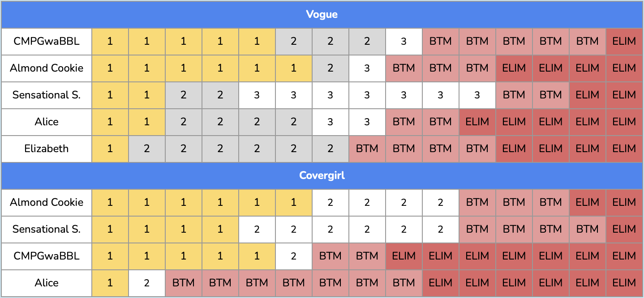Click the 2 cell in Covergirl Alice row
644x298 pixels.
tap(146, 283)
